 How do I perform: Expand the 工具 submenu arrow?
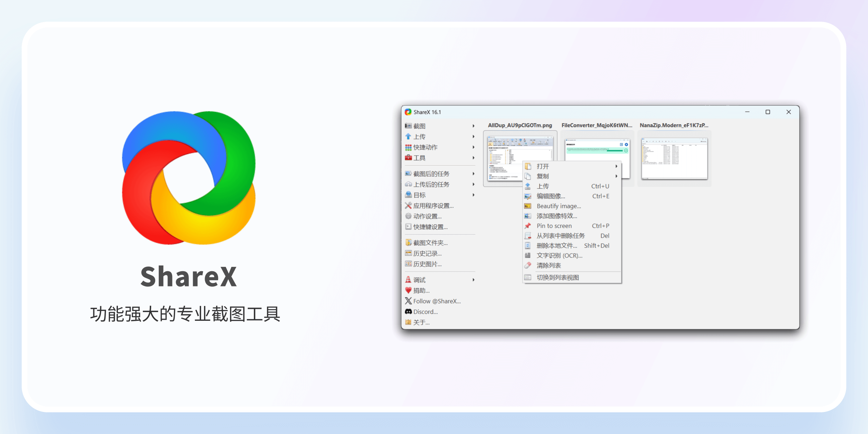(x=473, y=158)
